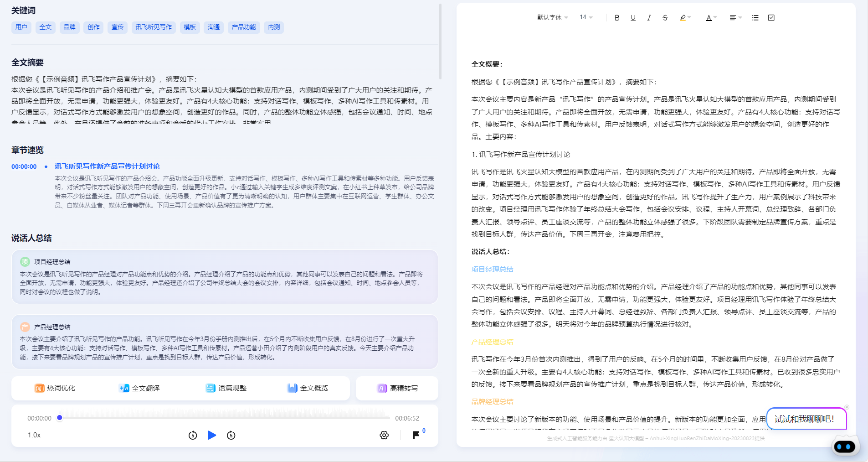Add a flag marker in the player
The image size is (868, 462).
click(415, 435)
